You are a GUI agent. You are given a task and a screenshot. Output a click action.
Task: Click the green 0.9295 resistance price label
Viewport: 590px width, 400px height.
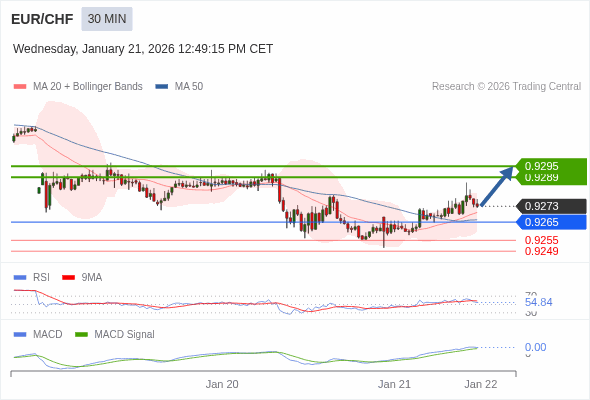[x=552, y=166]
